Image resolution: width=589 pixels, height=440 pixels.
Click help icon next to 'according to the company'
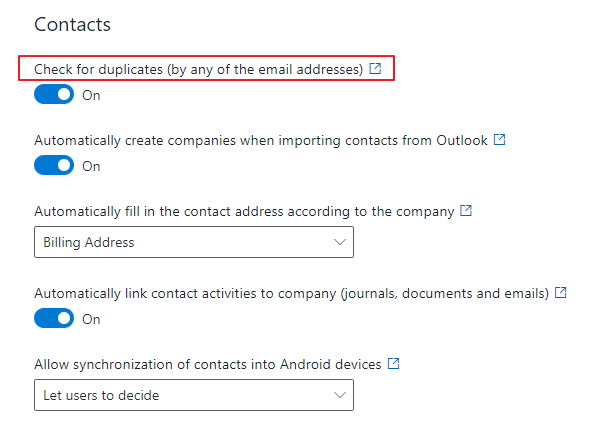point(466,211)
